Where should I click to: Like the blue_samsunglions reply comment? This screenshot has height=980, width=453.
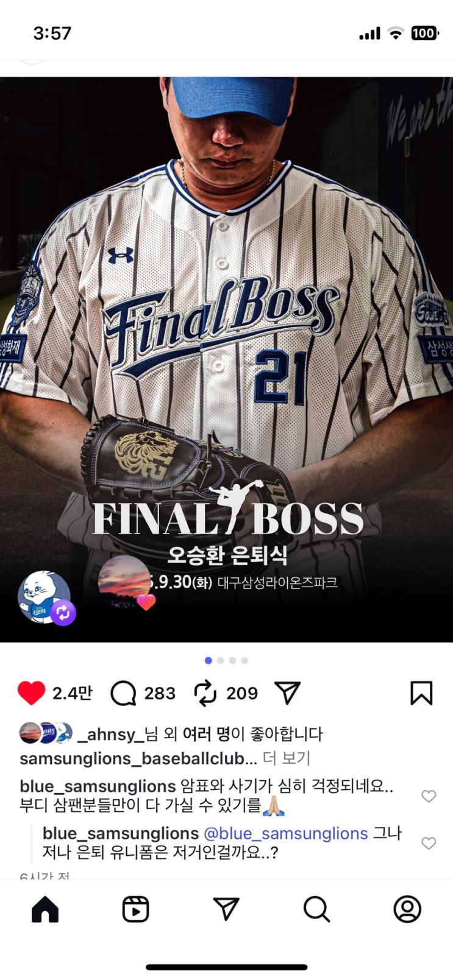click(x=429, y=843)
